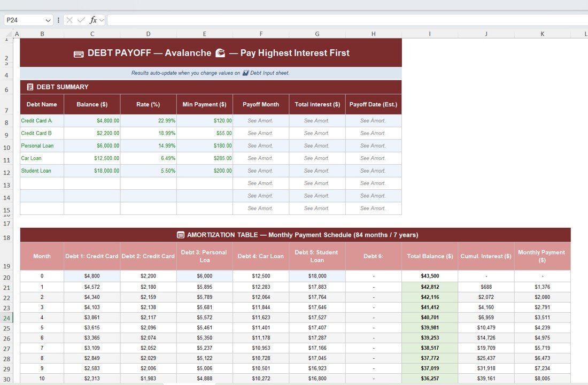Select column I header
This screenshot has width=588, height=385.
[x=429, y=34]
